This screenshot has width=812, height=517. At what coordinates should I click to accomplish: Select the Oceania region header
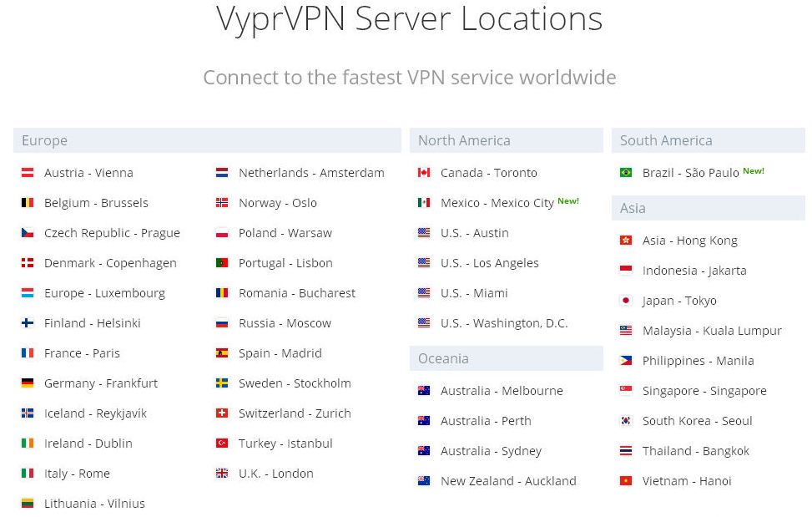pyautogui.click(x=507, y=358)
